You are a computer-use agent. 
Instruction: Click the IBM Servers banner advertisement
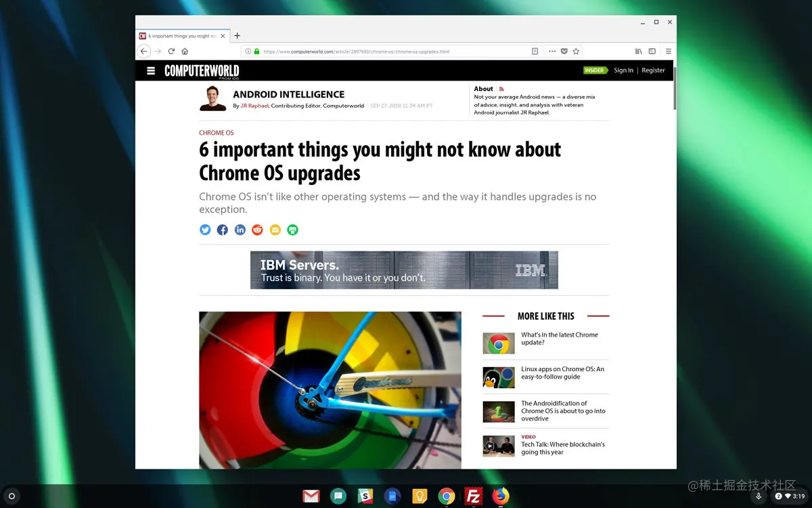click(x=404, y=270)
